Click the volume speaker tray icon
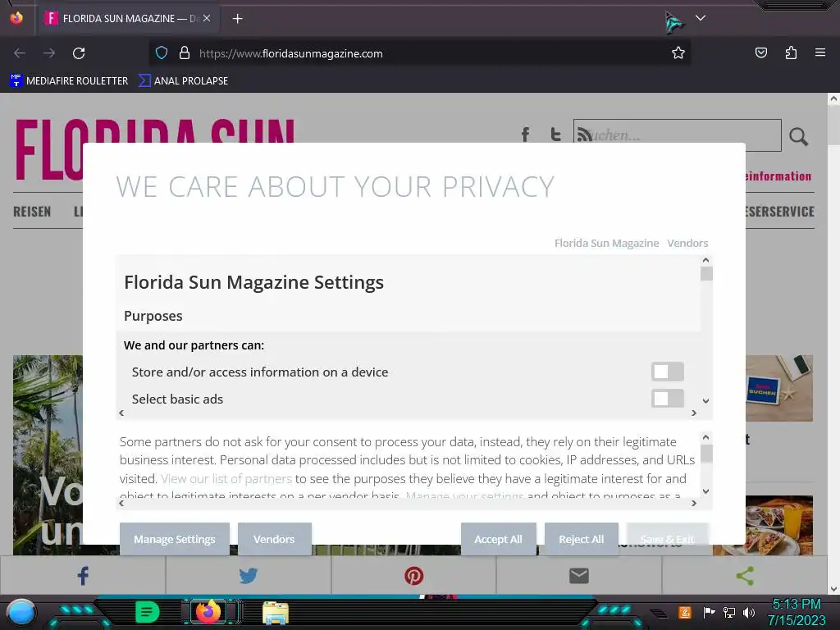Image resolution: width=840 pixels, height=630 pixels. pyautogui.click(x=748, y=612)
